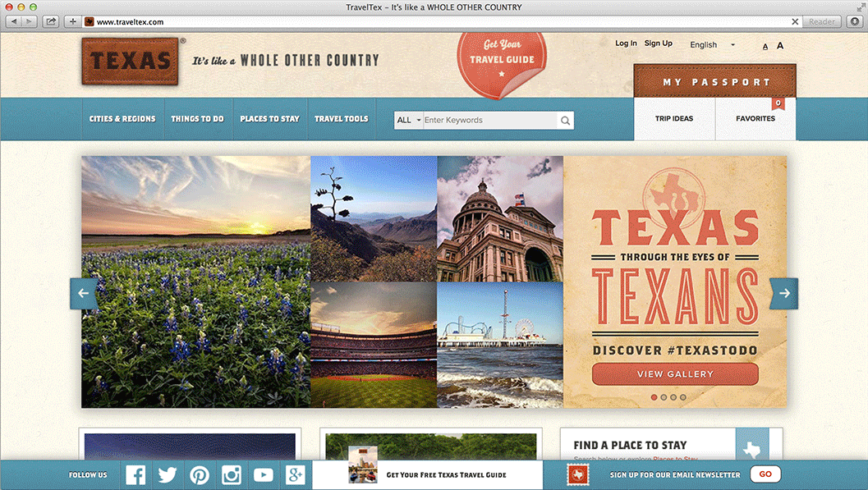Visit the YouTube channel icon
Screen dimensions: 868x490
[263, 474]
